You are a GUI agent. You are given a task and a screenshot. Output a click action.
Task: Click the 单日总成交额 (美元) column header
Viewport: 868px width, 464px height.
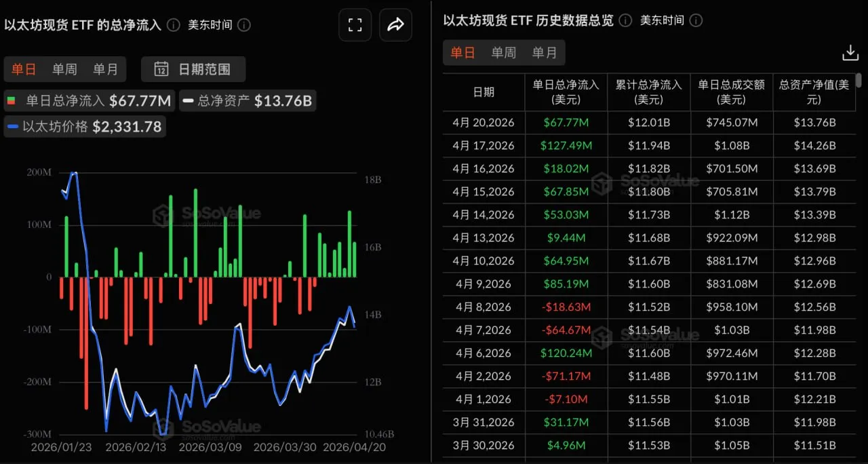coord(732,92)
